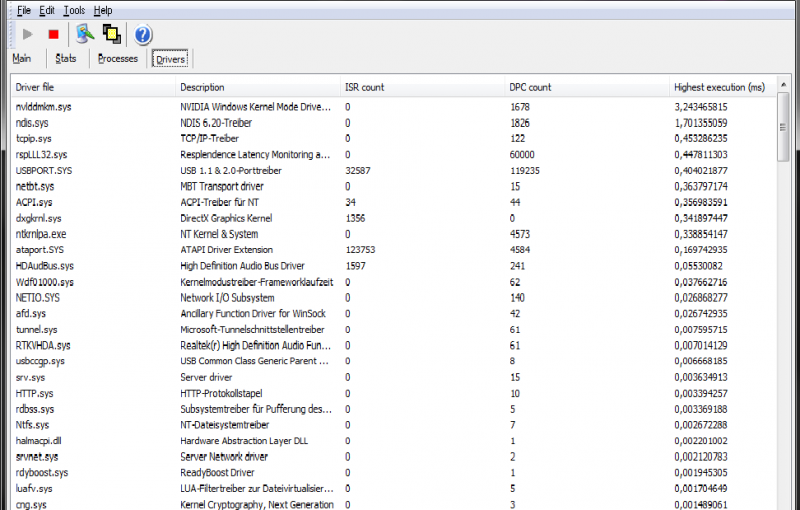Click the DirectX Graphics Kernel description
This screenshot has height=510, width=800.
[226, 218]
